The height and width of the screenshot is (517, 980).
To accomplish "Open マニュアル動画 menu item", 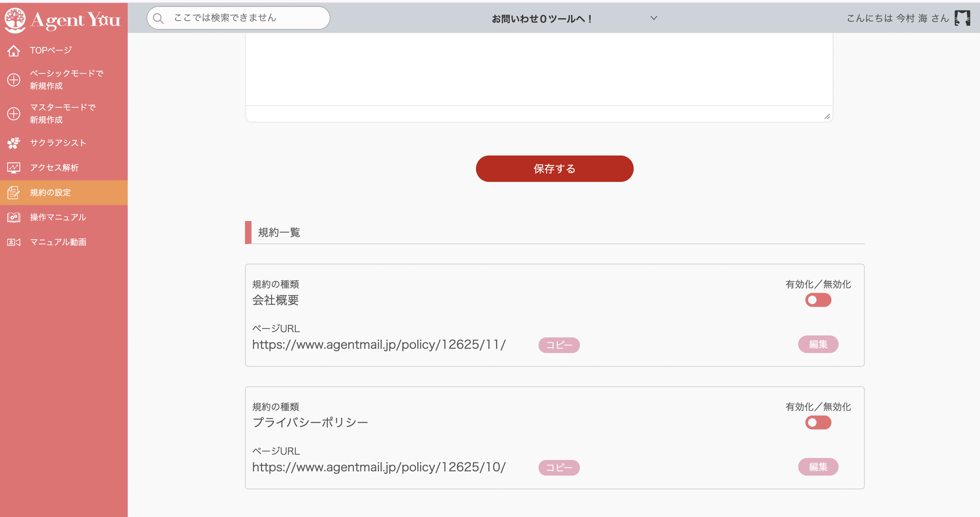I will pos(64,242).
